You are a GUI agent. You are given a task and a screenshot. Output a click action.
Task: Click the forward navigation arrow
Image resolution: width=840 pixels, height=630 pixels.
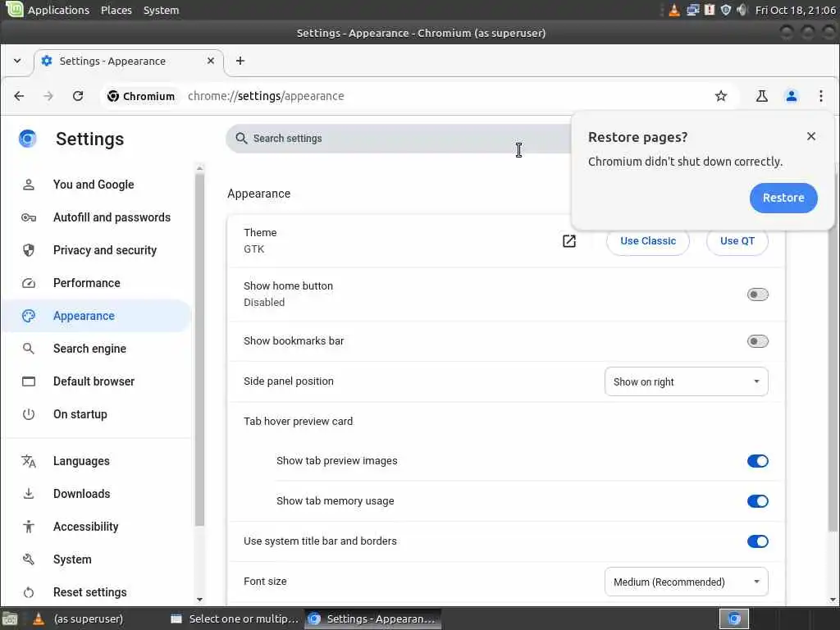coord(48,96)
